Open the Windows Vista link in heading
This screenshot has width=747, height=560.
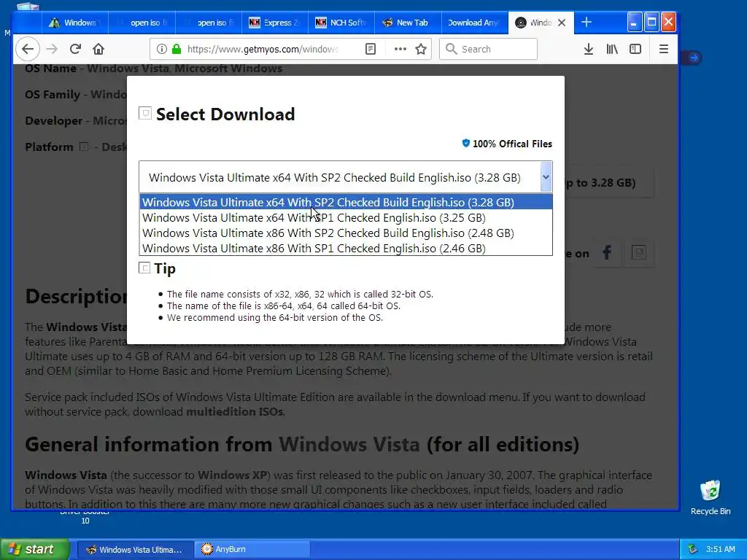pos(349,444)
